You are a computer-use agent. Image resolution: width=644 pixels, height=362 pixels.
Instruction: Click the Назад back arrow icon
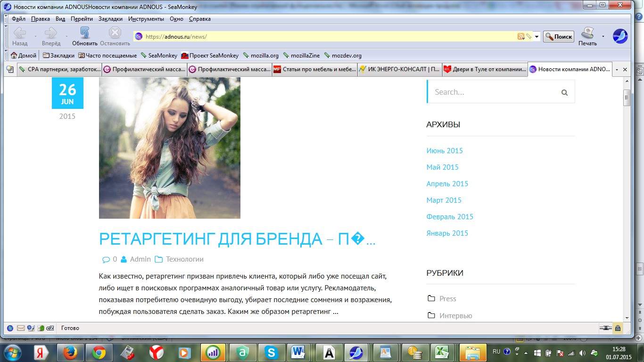20,33
